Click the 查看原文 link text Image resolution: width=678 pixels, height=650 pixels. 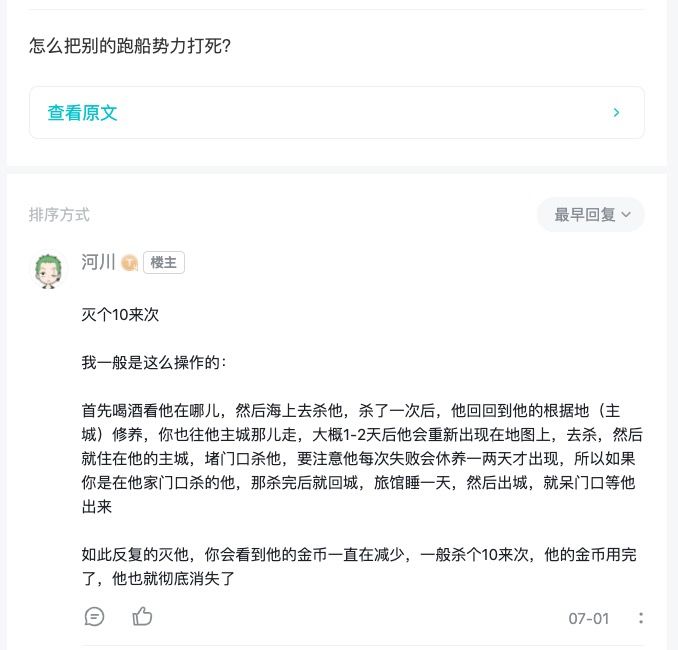click(83, 113)
